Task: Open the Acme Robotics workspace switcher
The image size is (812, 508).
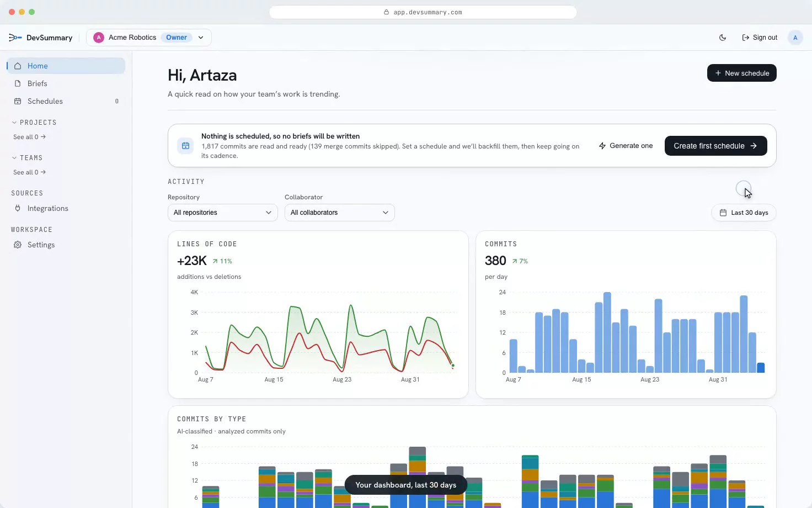Action: tap(149, 38)
